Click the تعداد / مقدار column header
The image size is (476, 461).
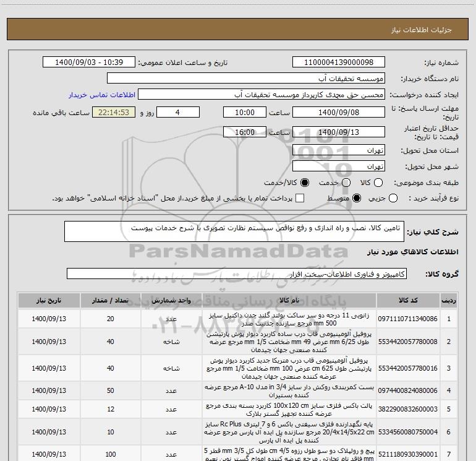110,300
